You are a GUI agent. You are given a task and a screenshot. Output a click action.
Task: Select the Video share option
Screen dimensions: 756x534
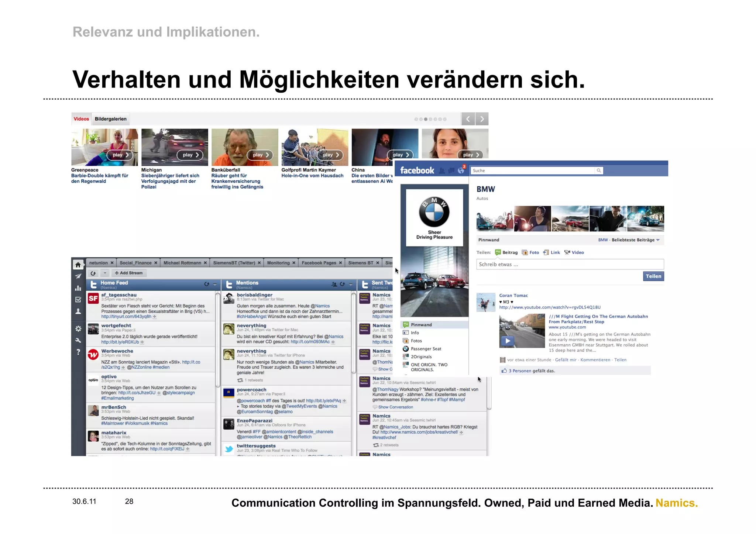574,252
